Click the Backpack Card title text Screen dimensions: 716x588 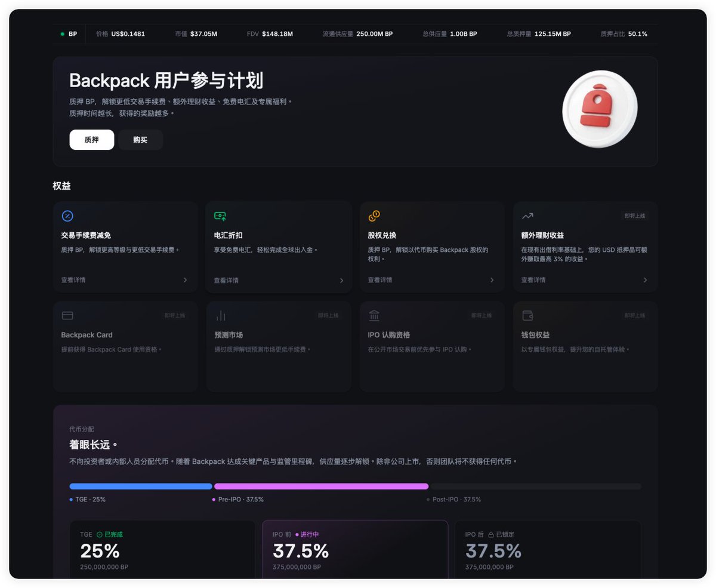tap(87, 335)
